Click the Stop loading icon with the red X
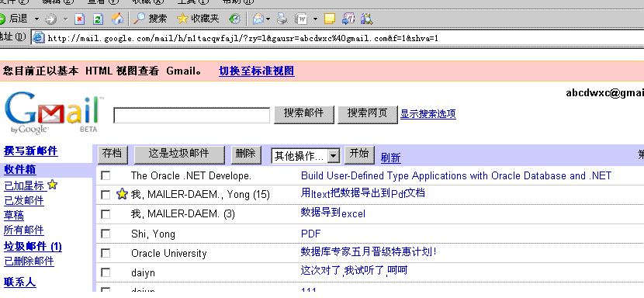Image resolution: width=644 pixels, height=298 pixels. click(79, 19)
